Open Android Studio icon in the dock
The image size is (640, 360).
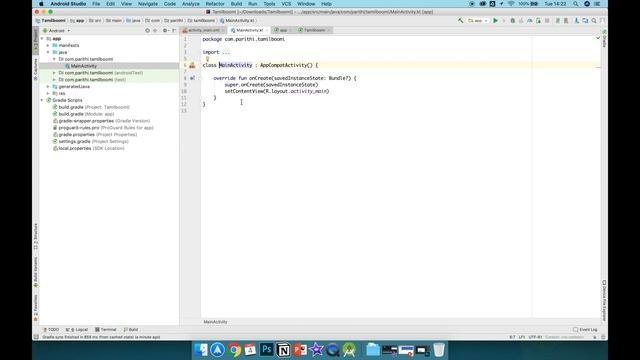click(x=349, y=350)
